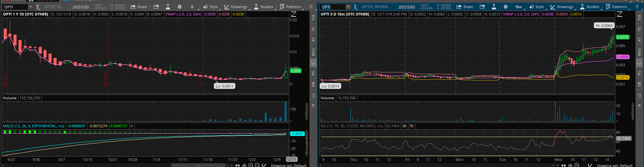Click Share button on left chart

pos(139,7)
